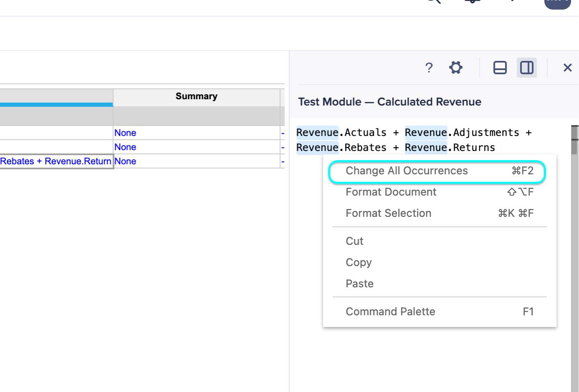Dock formula editor to bottom
Image resolution: width=579 pixels, height=392 pixels.
tap(500, 68)
